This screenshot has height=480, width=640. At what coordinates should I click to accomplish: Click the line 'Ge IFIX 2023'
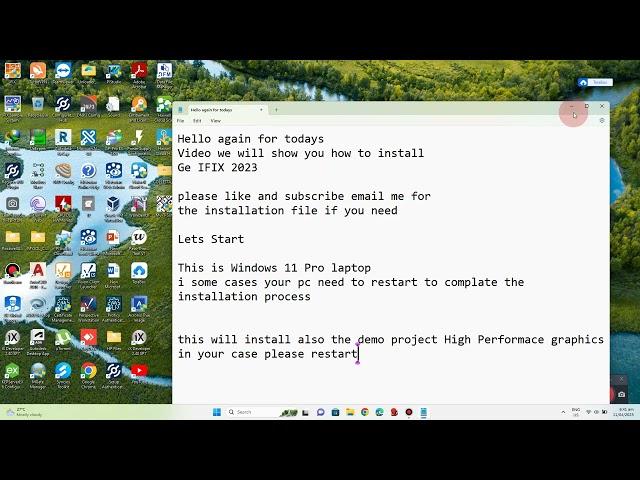pyautogui.click(x=217, y=167)
